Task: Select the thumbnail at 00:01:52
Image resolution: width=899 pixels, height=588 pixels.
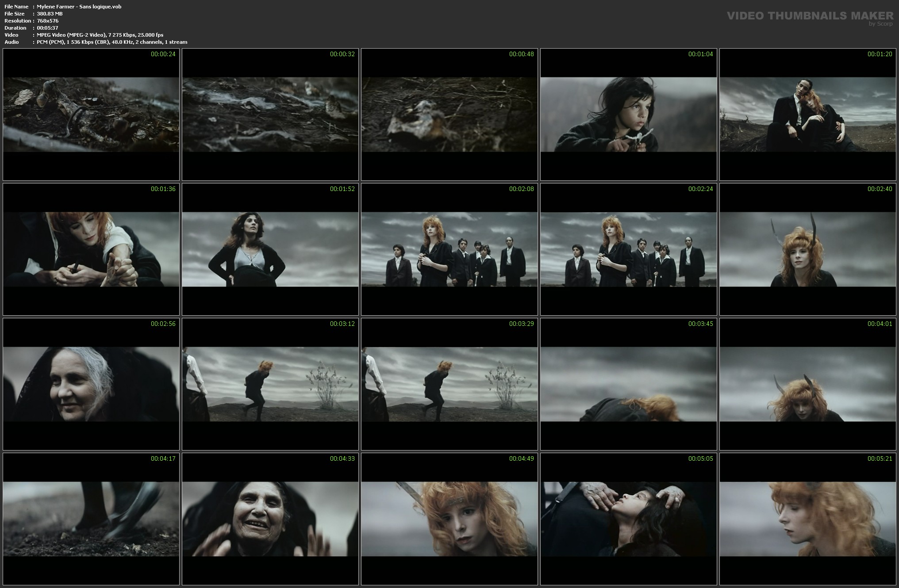Action: click(x=270, y=249)
